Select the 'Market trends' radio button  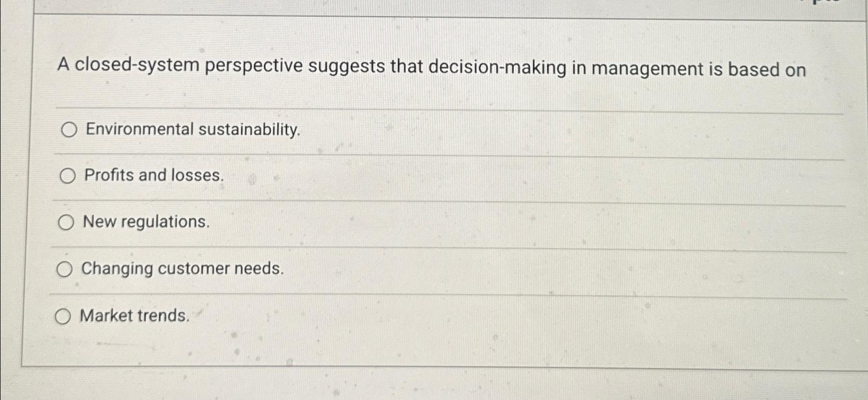63,316
